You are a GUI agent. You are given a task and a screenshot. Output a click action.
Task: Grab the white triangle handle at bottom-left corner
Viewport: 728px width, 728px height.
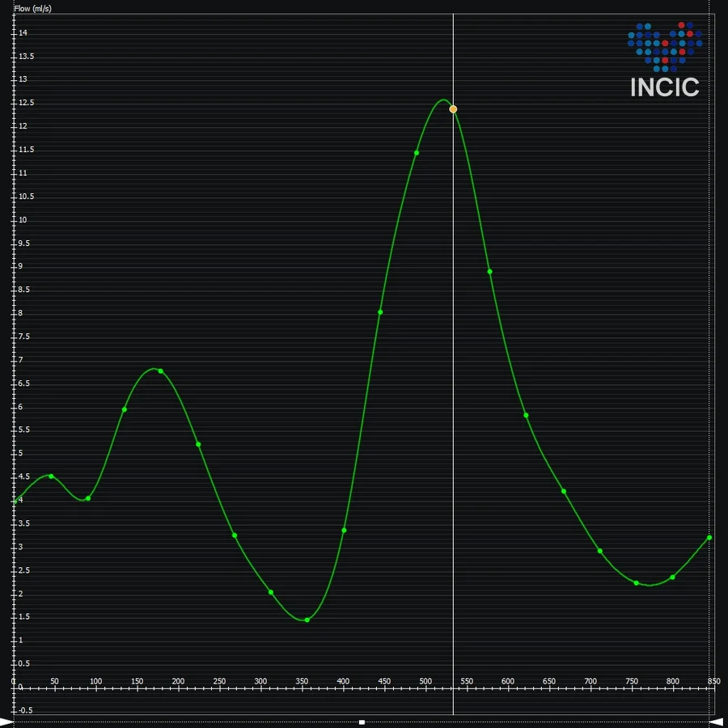point(6,722)
